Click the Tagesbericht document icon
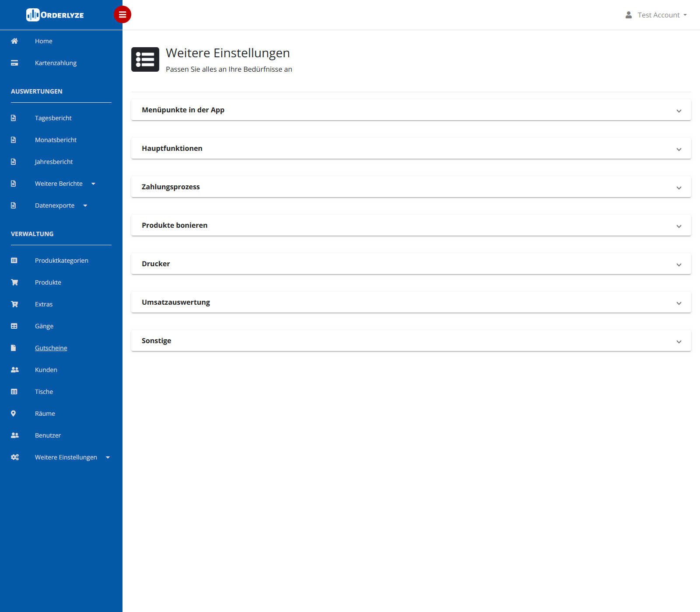700x612 pixels. [x=14, y=118]
